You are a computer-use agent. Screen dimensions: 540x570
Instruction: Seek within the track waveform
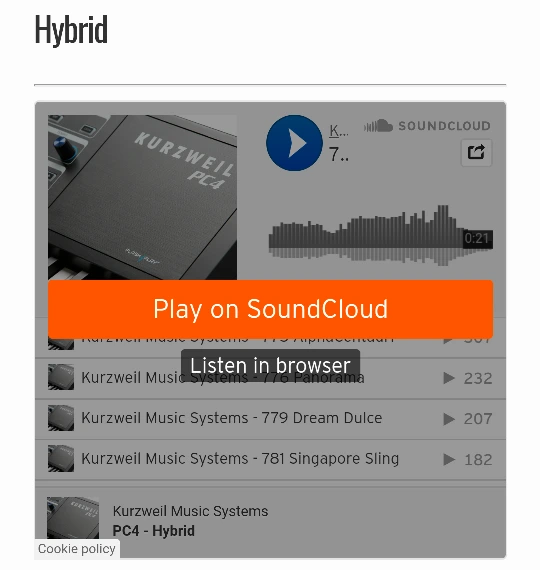[x=380, y=236]
